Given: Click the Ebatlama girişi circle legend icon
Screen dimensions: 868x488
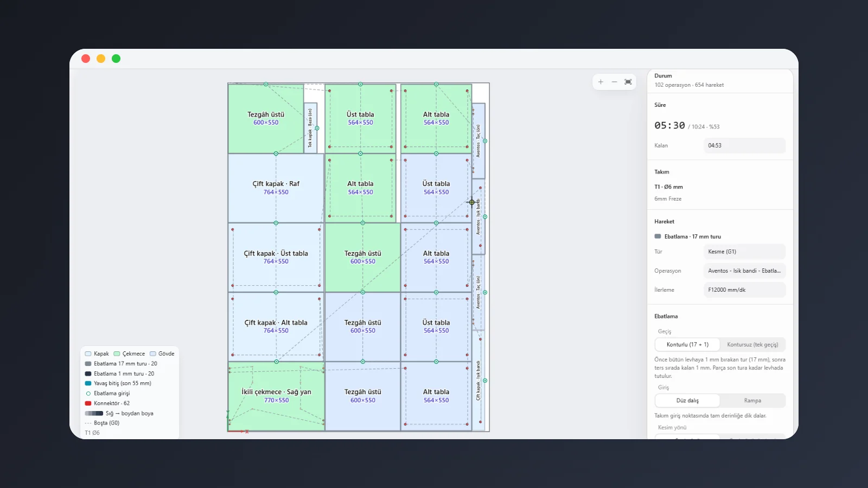Looking at the screenshot, I should [x=88, y=394].
